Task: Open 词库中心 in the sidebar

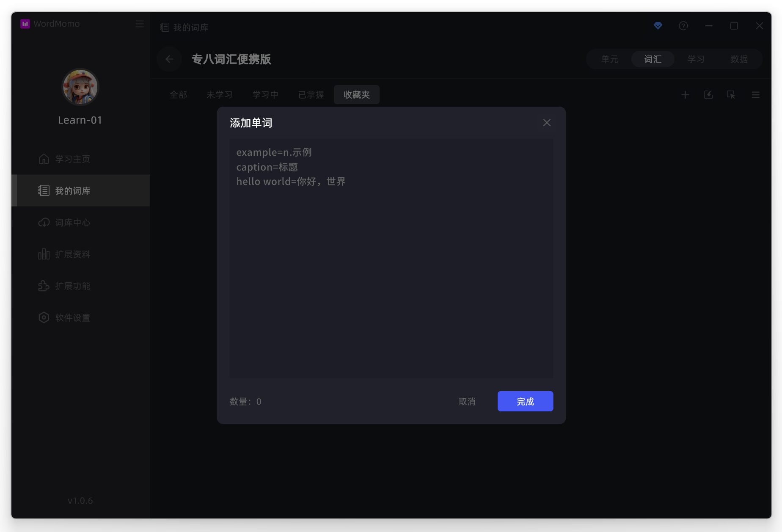Action: 72,223
